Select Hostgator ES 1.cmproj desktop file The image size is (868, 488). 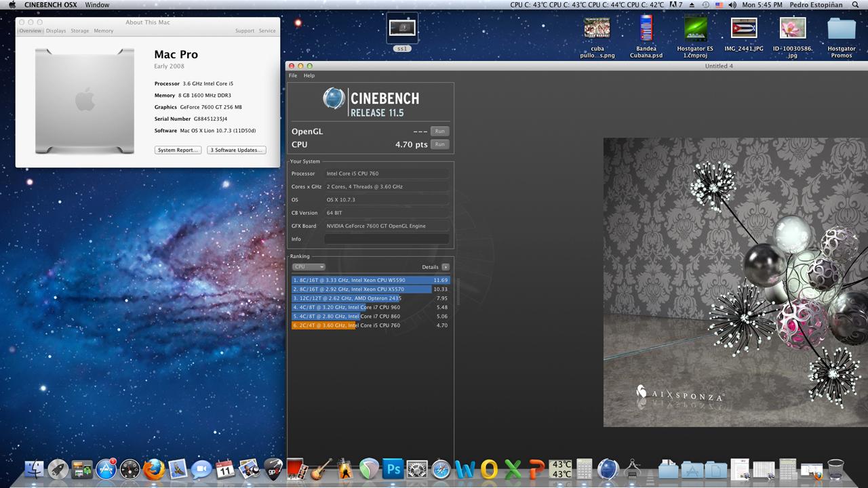coord(695,37)
